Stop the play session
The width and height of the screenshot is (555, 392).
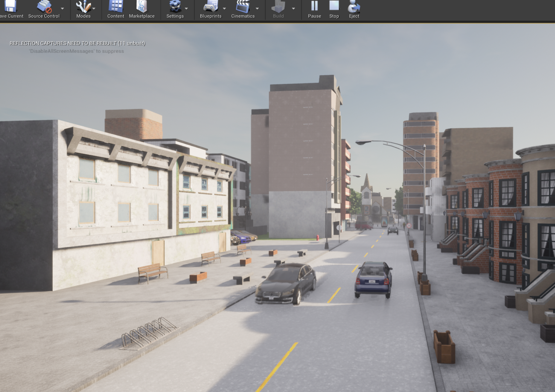tap(334, 6)
